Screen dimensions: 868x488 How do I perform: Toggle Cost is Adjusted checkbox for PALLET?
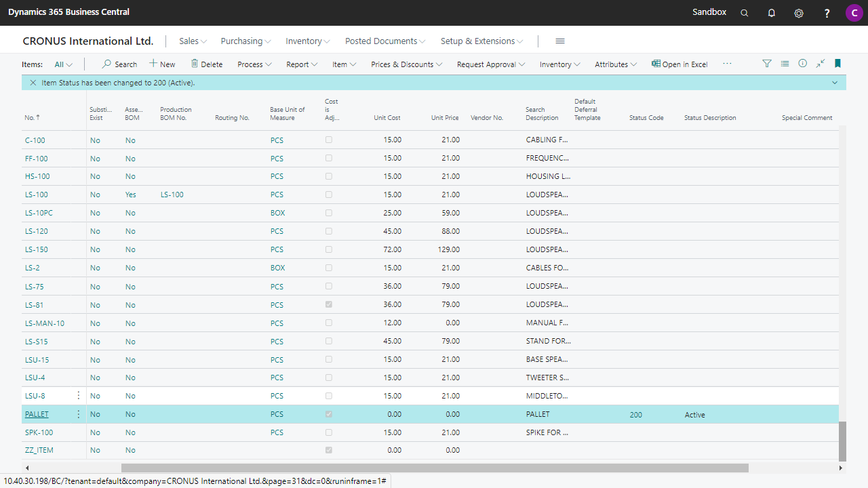pos(329,414)
